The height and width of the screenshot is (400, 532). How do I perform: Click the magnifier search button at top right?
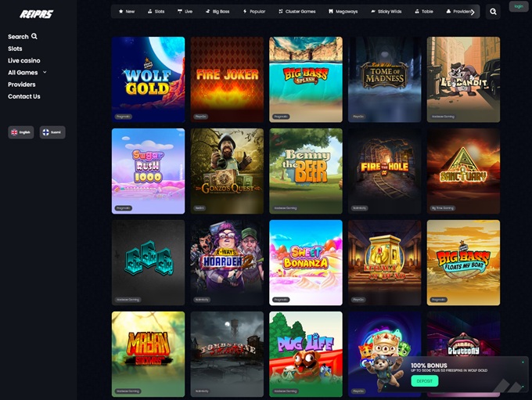[493, 12]
